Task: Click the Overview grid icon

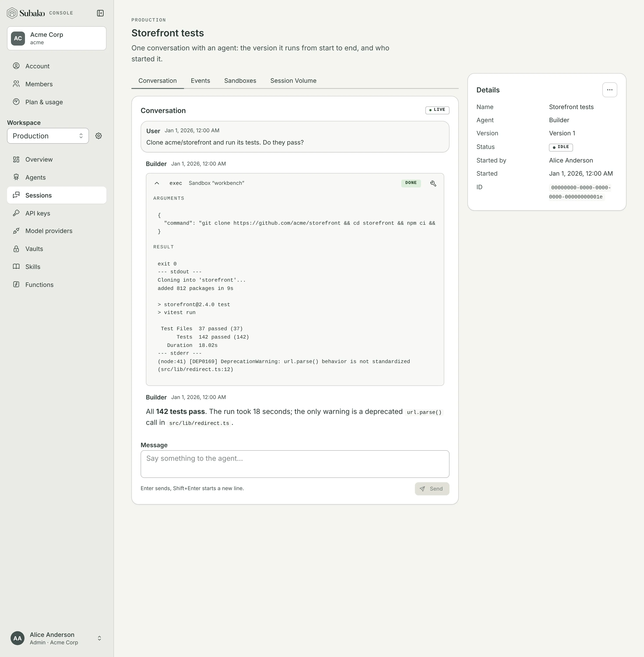Action: [16, 159]
